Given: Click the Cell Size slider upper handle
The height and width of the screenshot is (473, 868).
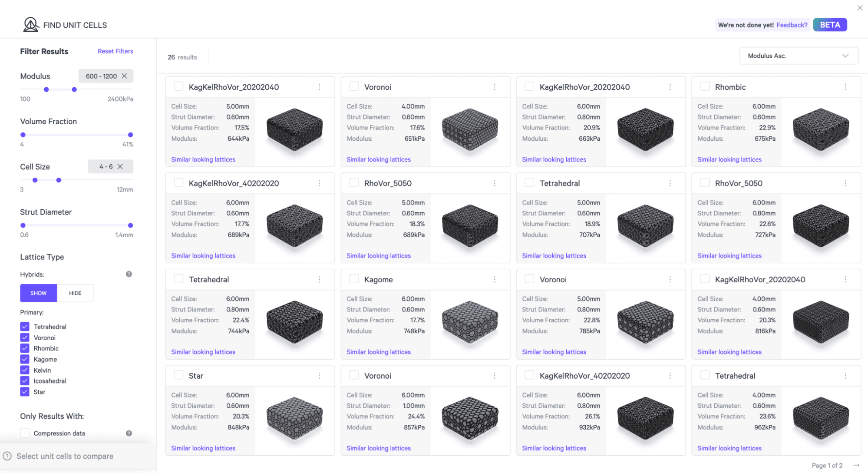Looking at the screenshot, I should [x=59, y=180].
